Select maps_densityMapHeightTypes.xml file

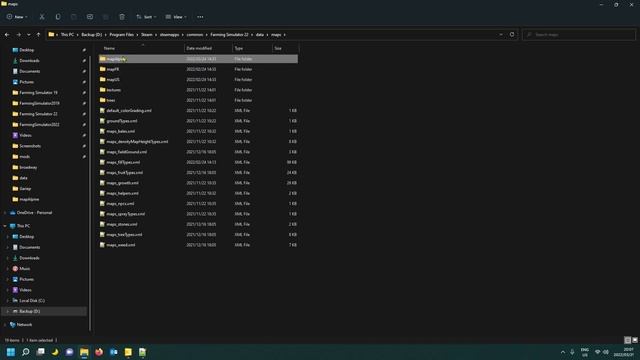pyautogui.click(x=198, y=142)
